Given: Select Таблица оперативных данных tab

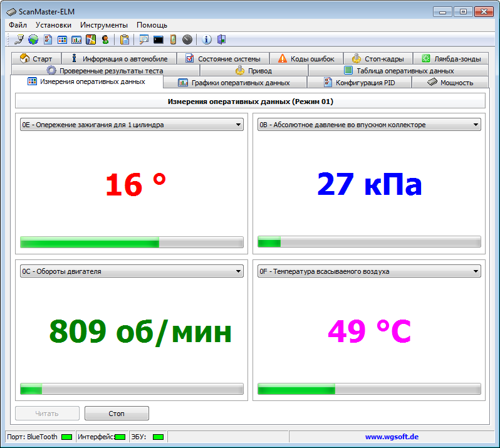Looking at the screenshot, I should [398, 70].
